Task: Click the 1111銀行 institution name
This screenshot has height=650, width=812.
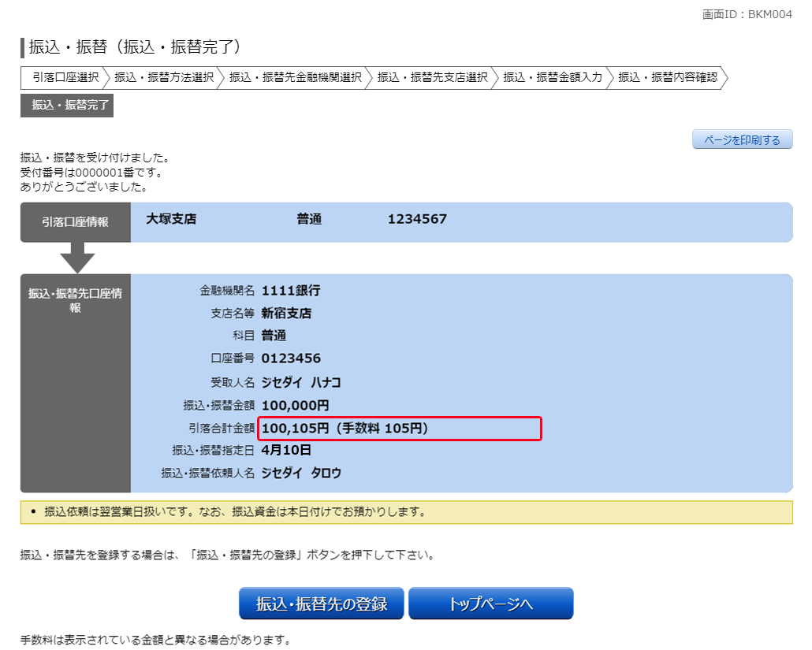Action: [x=291, y=291]
